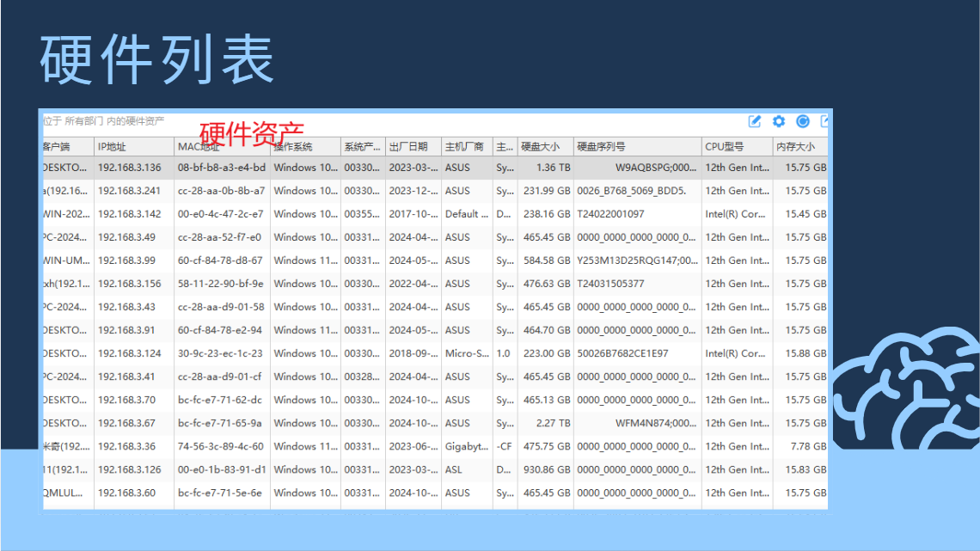Select the 192.168.3.241 IP cell
Viewport: 980px width, 551px height.
click(x=129, y=191)
